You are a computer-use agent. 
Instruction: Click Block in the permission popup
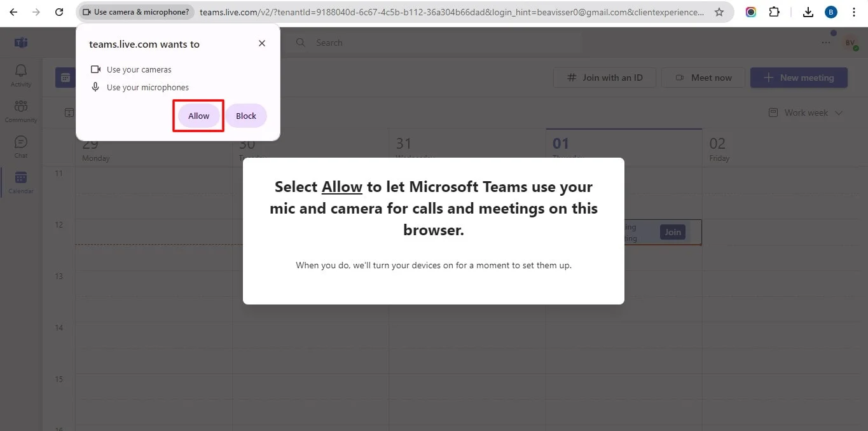pos(246,116)
